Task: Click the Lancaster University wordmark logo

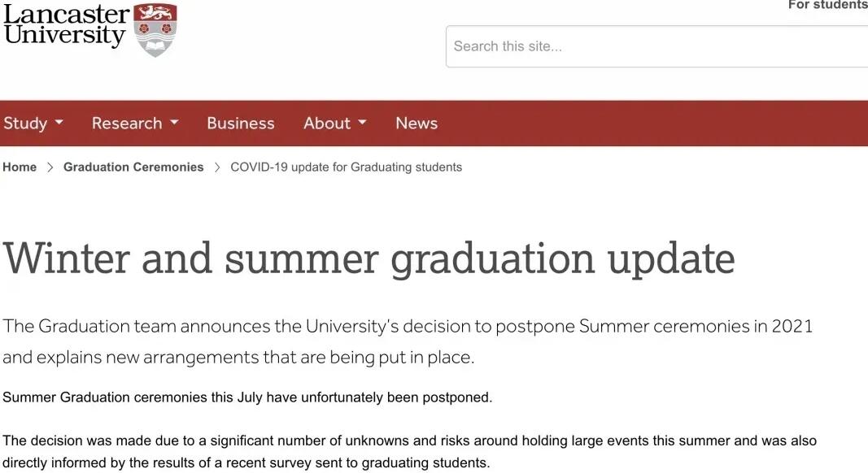Action: pyautogui.click(x=65, y=25)
